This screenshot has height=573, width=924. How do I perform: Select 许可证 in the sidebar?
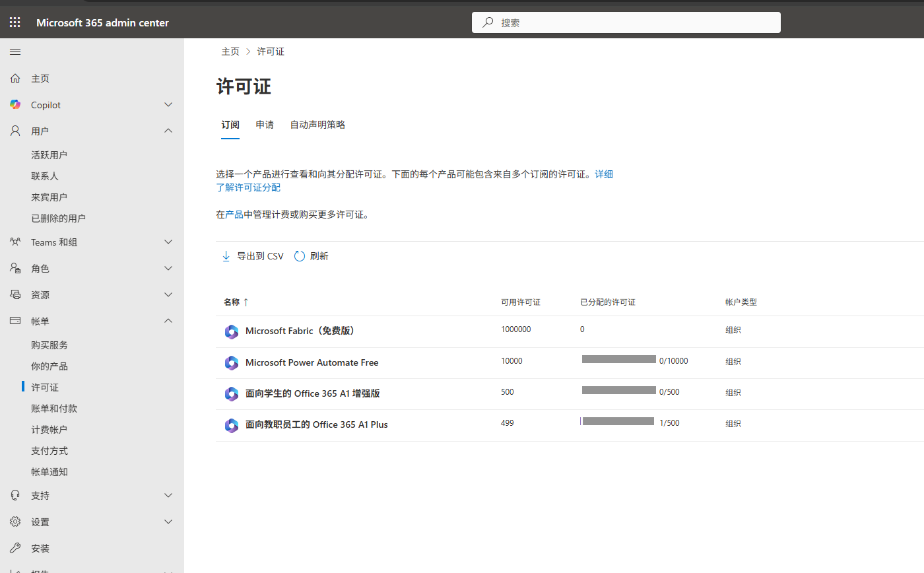coord(45,388)
